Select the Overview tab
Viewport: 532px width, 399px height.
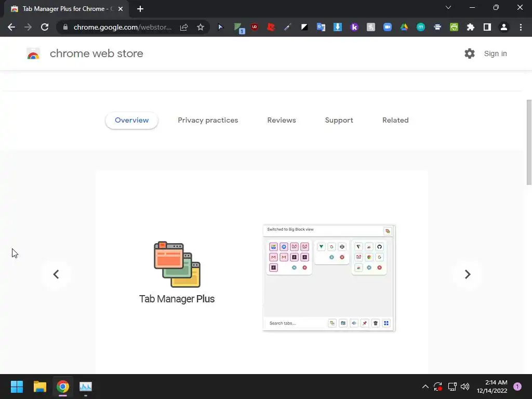pos(131,120)
